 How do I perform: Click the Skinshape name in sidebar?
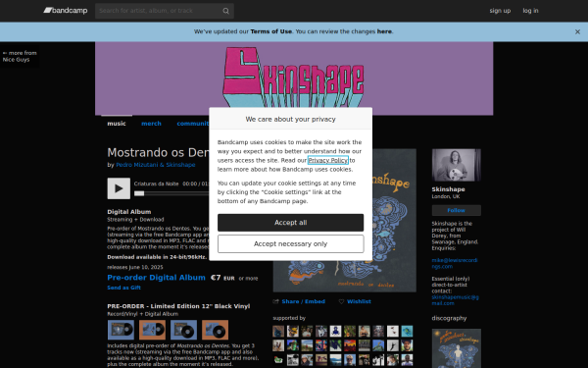[448, 189]
